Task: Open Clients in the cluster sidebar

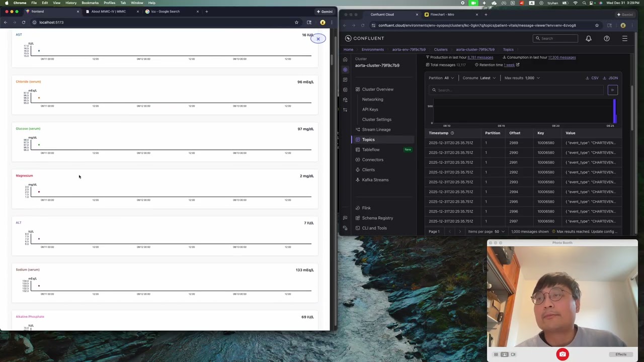Action: click(x=368, y=170)
